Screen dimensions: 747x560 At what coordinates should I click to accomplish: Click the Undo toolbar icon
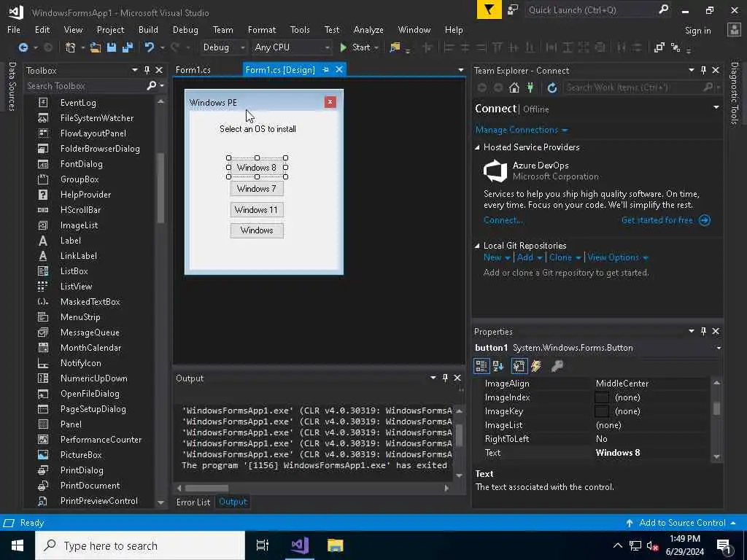tap(150, 47)
